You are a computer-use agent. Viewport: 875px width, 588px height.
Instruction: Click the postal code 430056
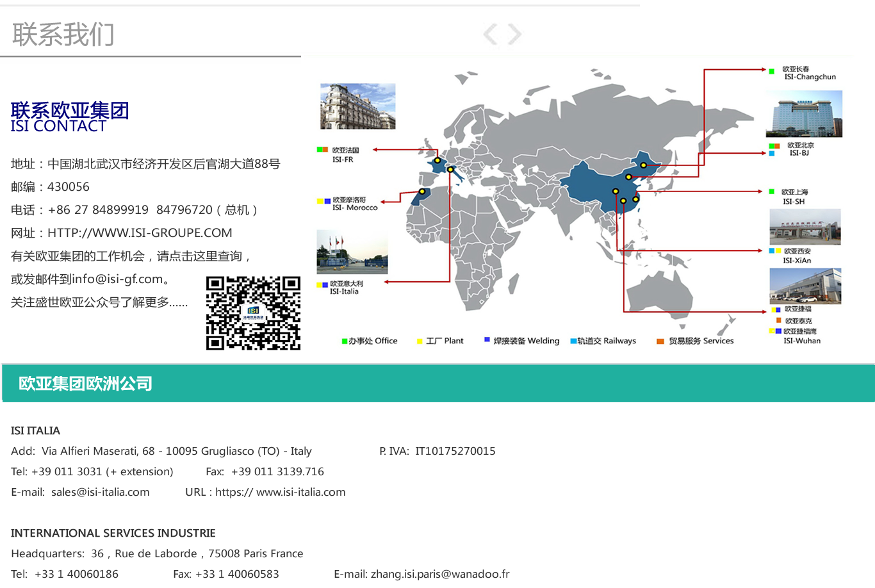(x=69, y=187)
